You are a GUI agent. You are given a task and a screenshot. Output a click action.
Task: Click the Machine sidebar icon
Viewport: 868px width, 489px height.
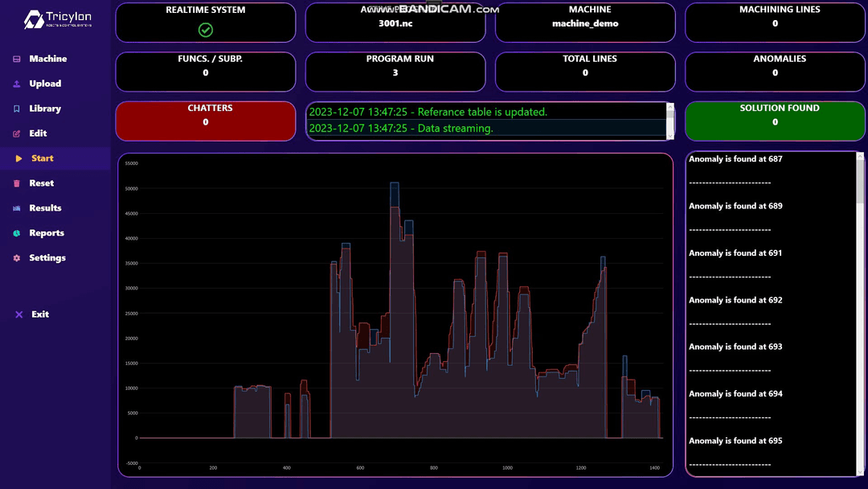pos(17,59)
